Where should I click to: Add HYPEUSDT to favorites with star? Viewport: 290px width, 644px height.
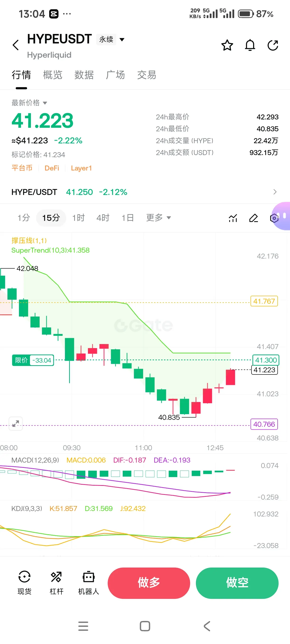tap(227, 45)
